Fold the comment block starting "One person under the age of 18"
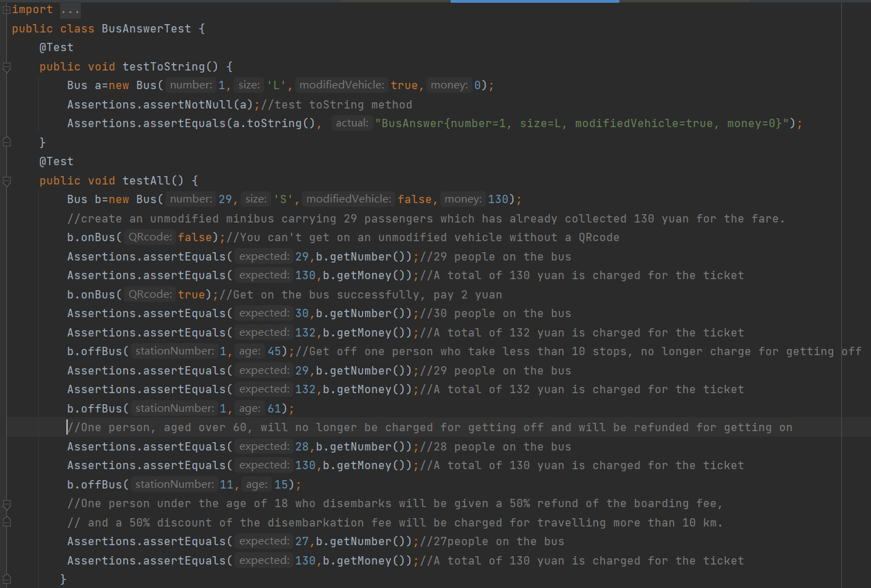The image size is (871, 588). click(6, 504)
